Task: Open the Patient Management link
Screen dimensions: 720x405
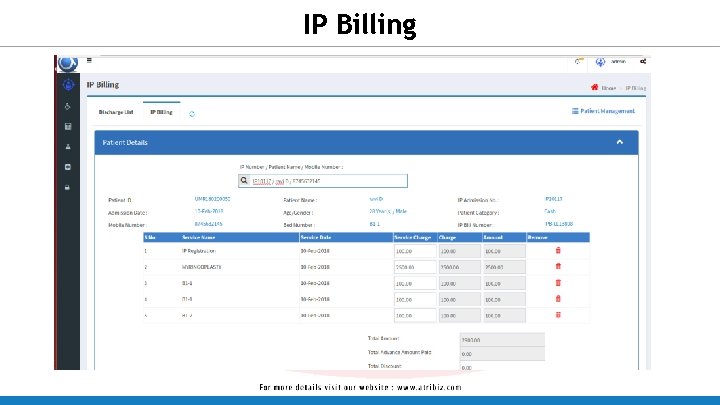Action: point(603,111)
